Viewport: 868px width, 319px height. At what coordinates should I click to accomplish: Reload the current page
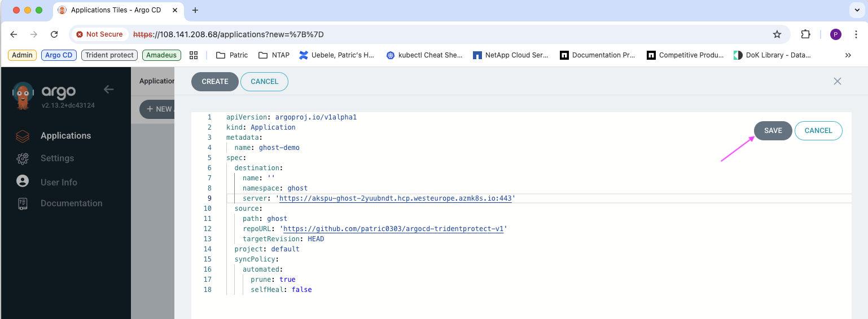click(x=54, y=34)
